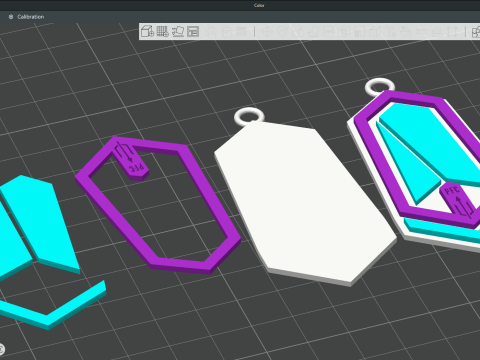Select the Text shape T icon
480x360 pixels.
tap(390, 31)
